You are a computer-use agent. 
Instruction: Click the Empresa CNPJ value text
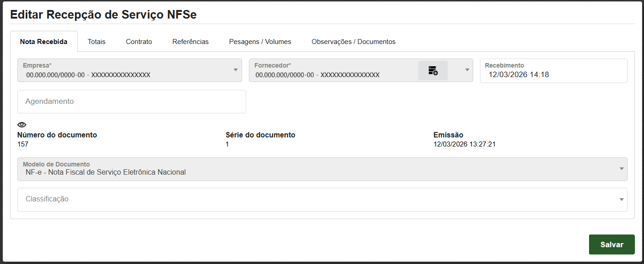click(88, 75)
